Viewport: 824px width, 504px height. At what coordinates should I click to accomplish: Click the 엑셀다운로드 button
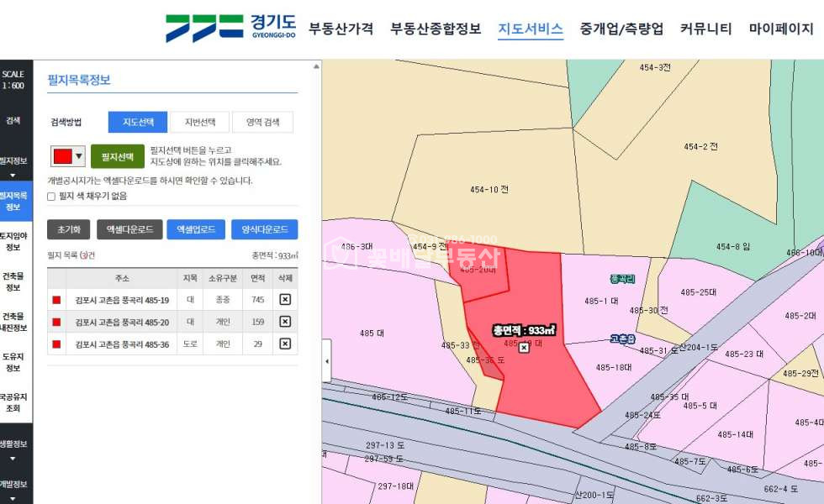(129, 229)
